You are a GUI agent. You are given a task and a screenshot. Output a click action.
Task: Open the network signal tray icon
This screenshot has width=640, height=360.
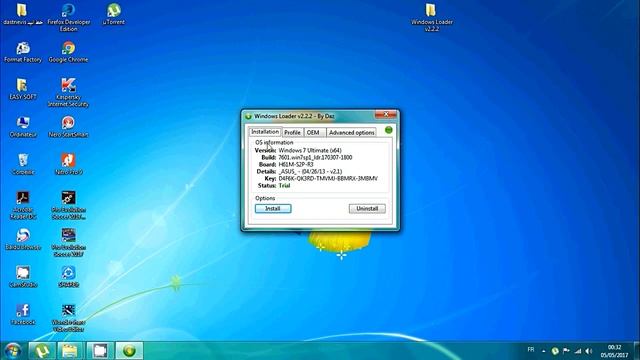coord(578,351)
